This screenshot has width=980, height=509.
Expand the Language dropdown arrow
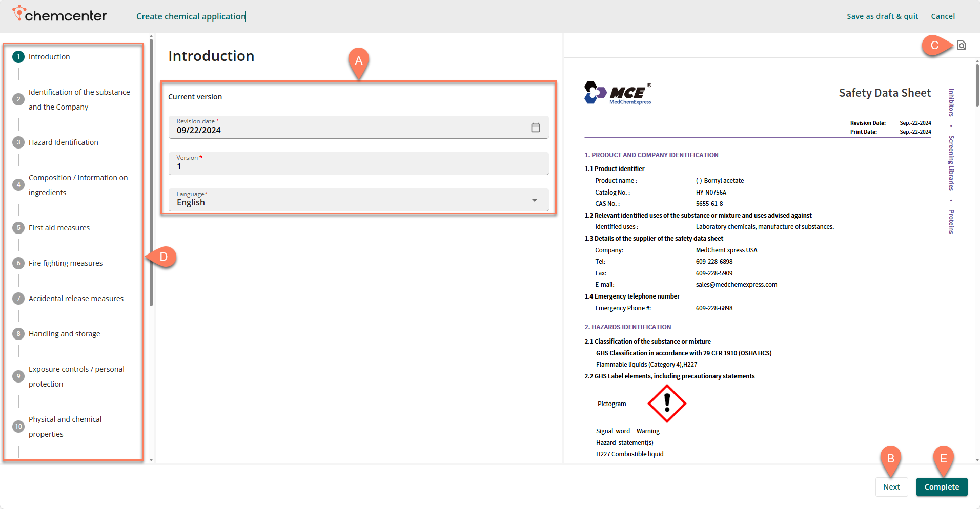point(534,200)
